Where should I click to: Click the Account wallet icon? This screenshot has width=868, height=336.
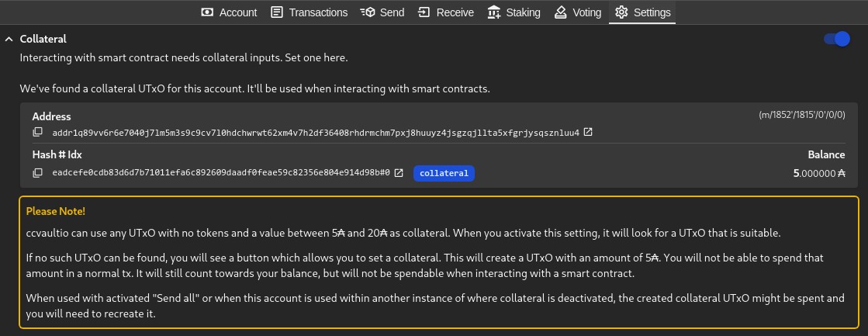pyautogui.click(x=207, y=12)
